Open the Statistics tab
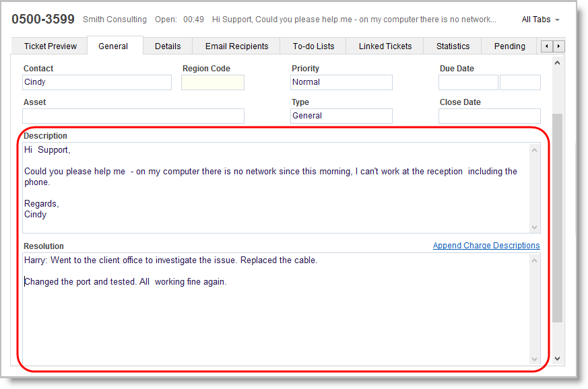588x389 pixels. pyautogui.click(x=453, y=46)
